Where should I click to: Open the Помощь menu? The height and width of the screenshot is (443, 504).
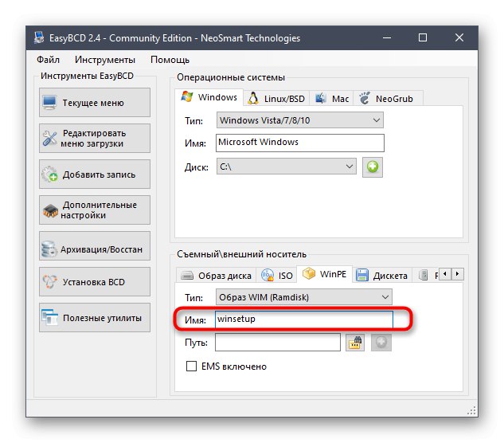click(x=170, y=60)
